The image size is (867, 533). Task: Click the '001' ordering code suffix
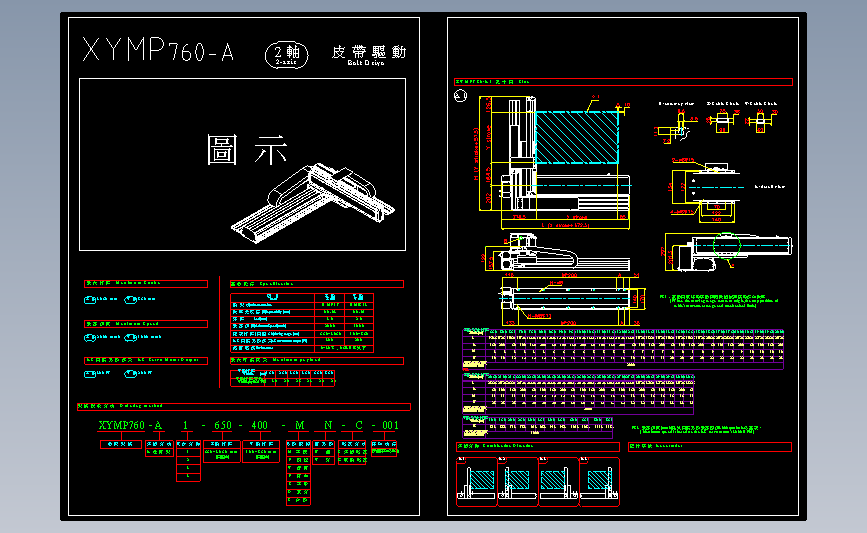(x=390, y=425)
